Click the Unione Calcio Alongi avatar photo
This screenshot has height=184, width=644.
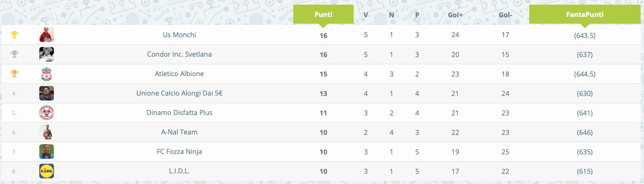click(x=46, y=93)
